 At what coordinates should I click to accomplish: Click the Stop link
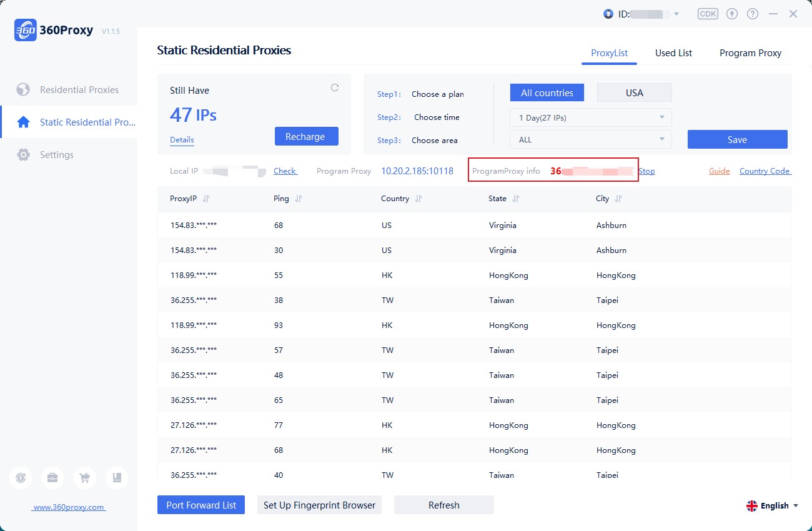tap(646, 171)
